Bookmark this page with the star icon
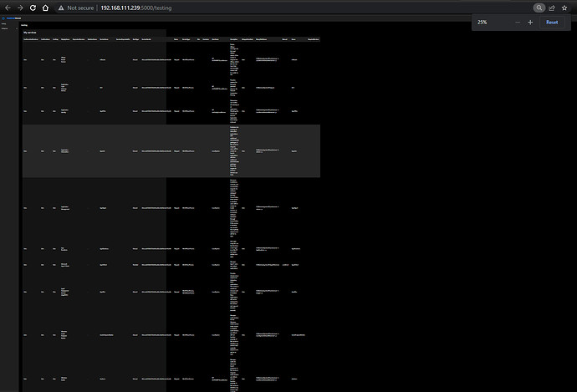 [x=564, y=8]
